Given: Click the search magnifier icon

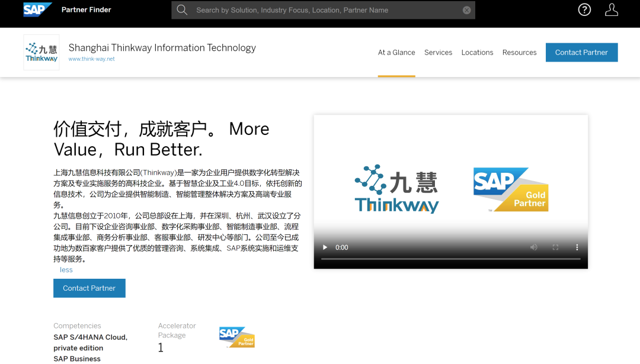Looking at the screenshot, I should [x=182, y=10].
